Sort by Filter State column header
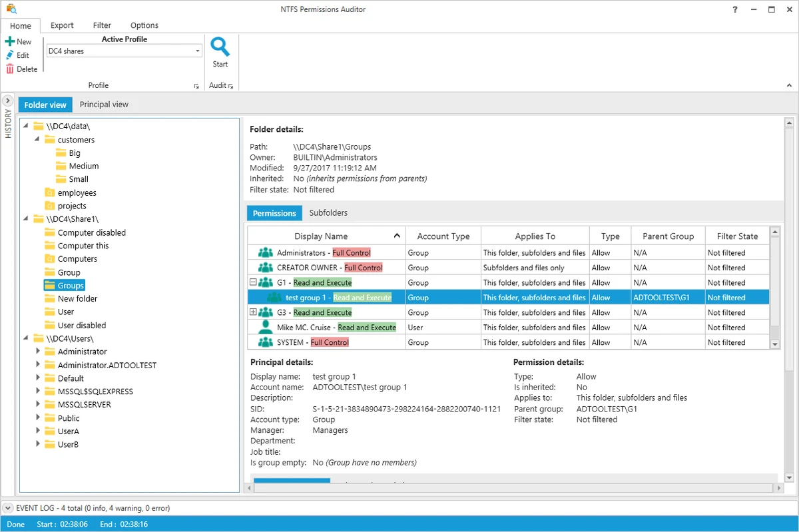Image resolution: width=799 pixels, height=532 pixels. 737,236
